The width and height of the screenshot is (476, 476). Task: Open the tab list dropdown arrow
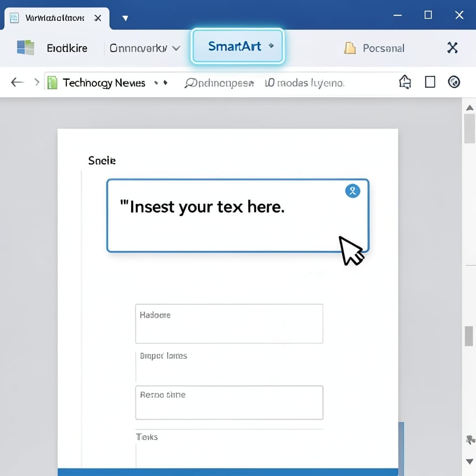tap(125, 18)
